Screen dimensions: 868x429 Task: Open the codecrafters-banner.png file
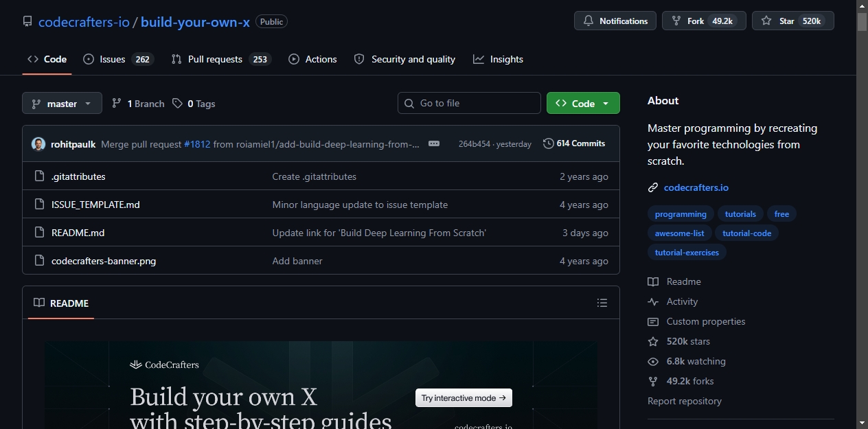(104, 261)
